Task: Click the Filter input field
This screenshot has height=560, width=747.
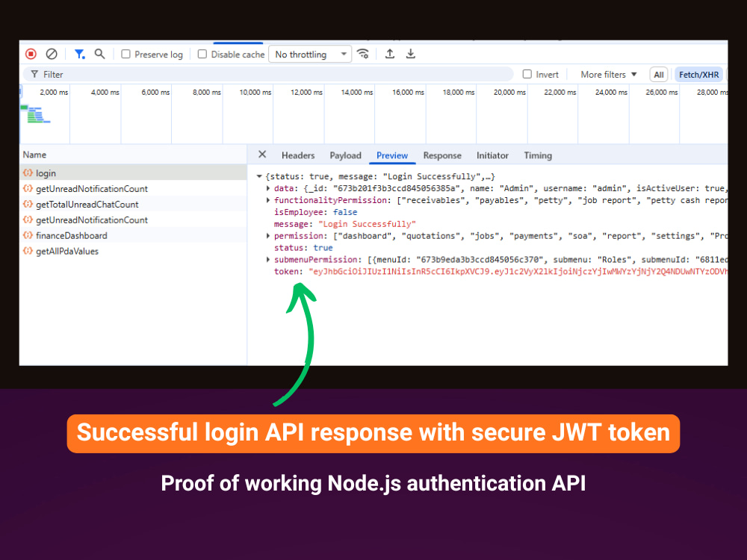Action: pos(268,74)
